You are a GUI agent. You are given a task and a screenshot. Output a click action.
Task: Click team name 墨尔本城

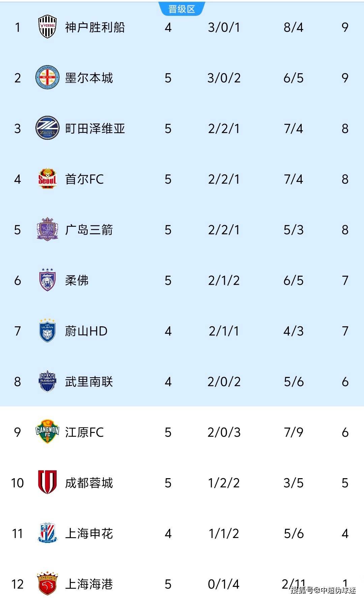[x=89, y=78]
